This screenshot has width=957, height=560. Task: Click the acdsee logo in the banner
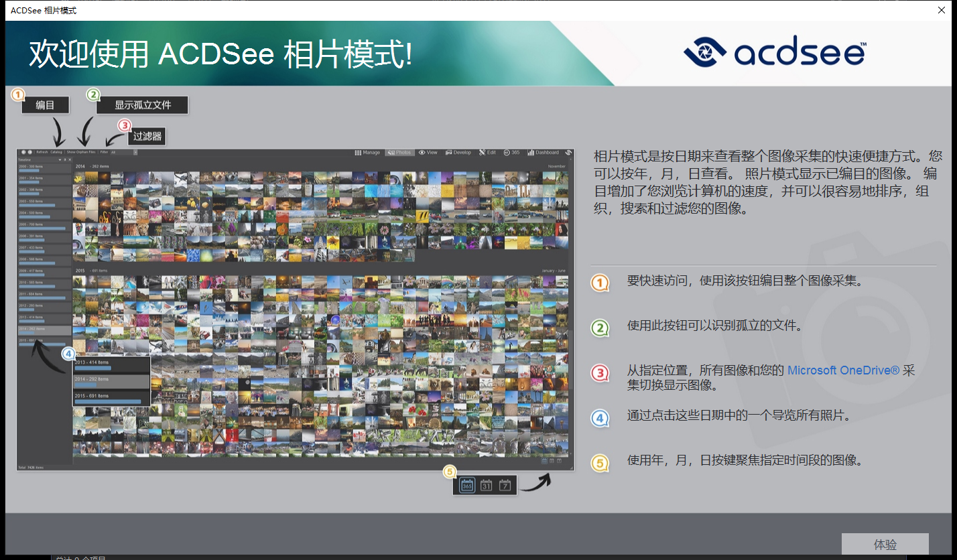(775, 53)
